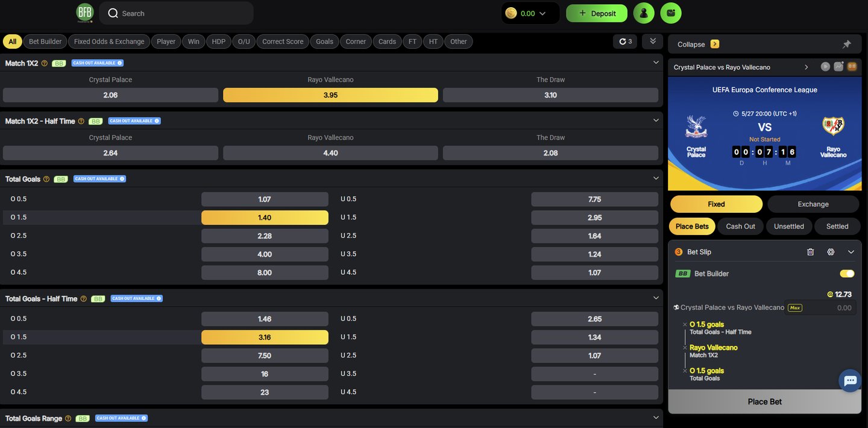Image resolution: width=868 pixels, height=428 pixels.
Task: Open the Unsettled bets tab
Action: (x=789, y=227)
